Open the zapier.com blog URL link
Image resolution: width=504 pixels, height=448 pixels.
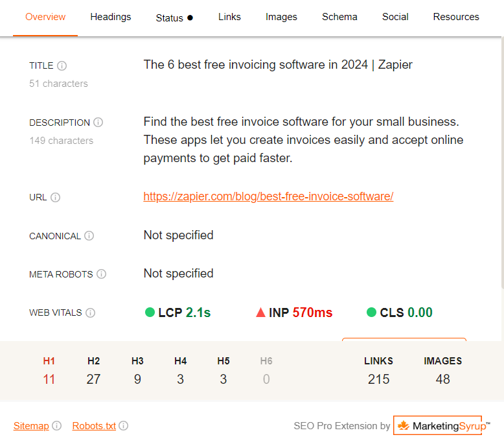click(268, 196)
